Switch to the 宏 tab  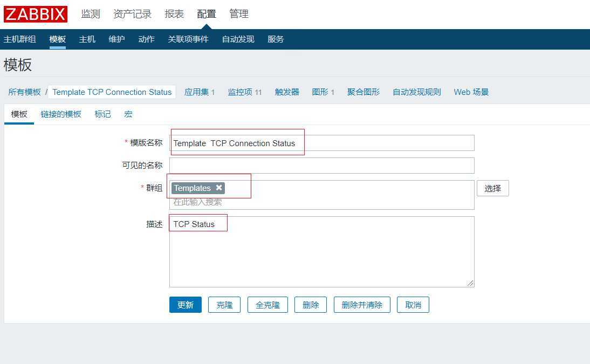(128, 114)
